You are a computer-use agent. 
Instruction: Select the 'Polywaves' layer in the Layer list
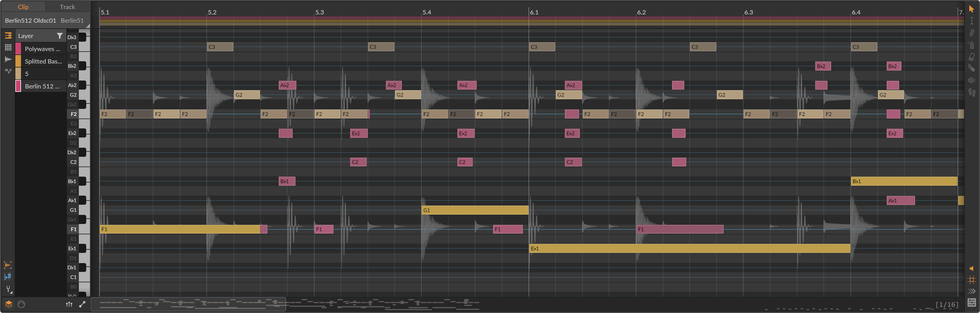click(42, 49)
